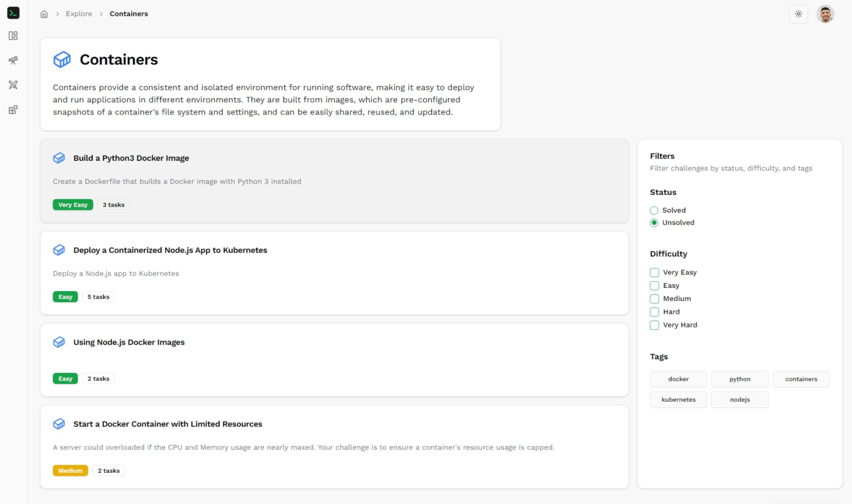This screenshot has height=504, width=852.
Task: Check the Very Easy difficulty checkbox
Action: coord(654,273)
